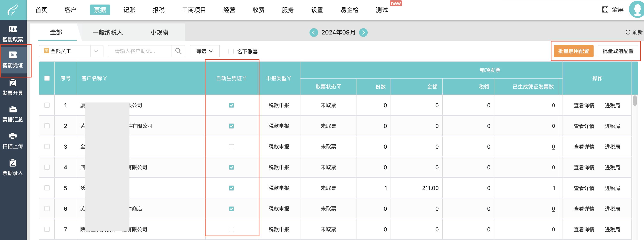Click the 客户助记 search input field

pos(140,51)
